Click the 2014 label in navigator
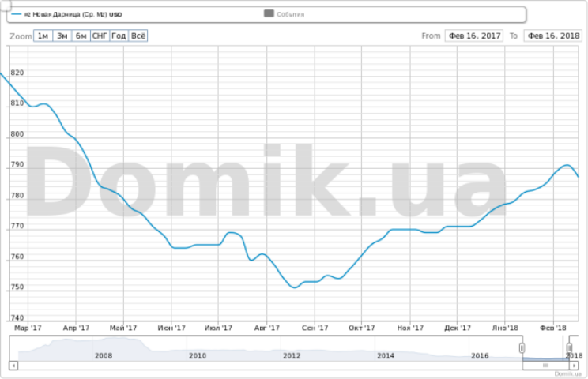Viewport: 588px width, 379px height. pyautogui.click(x=386, y=355)
